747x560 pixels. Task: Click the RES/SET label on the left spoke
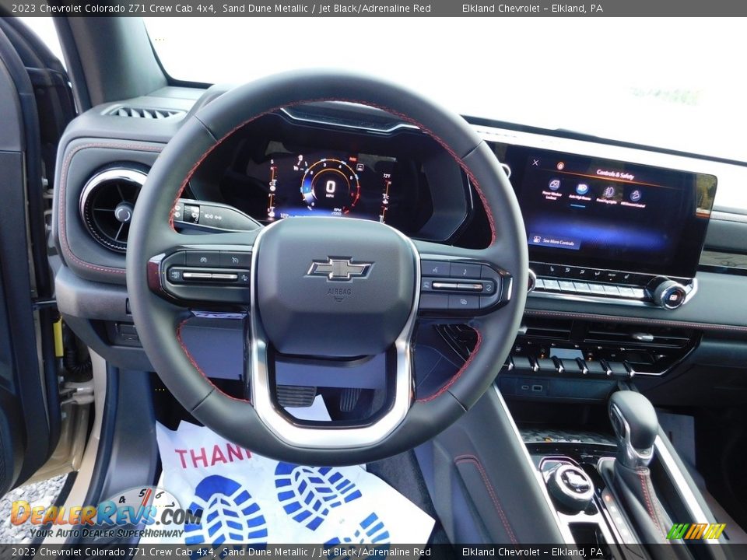pos(175,275)
